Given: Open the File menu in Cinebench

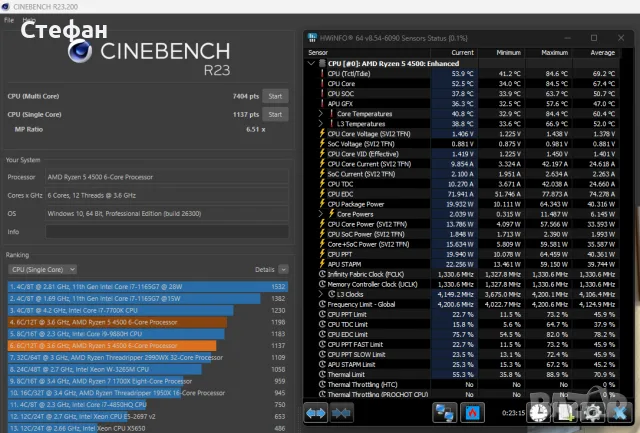Looking at the screenshot, I should point(9,20).
